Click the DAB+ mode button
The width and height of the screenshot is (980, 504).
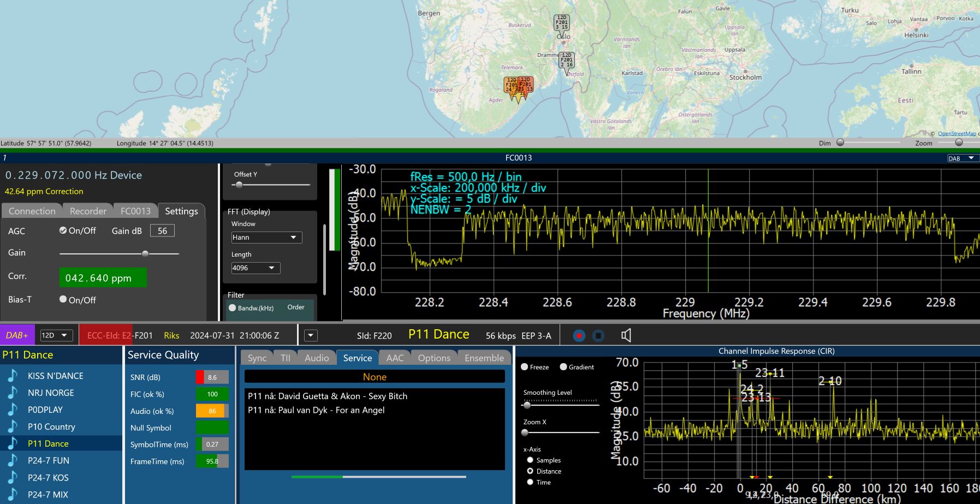(17, 335)
